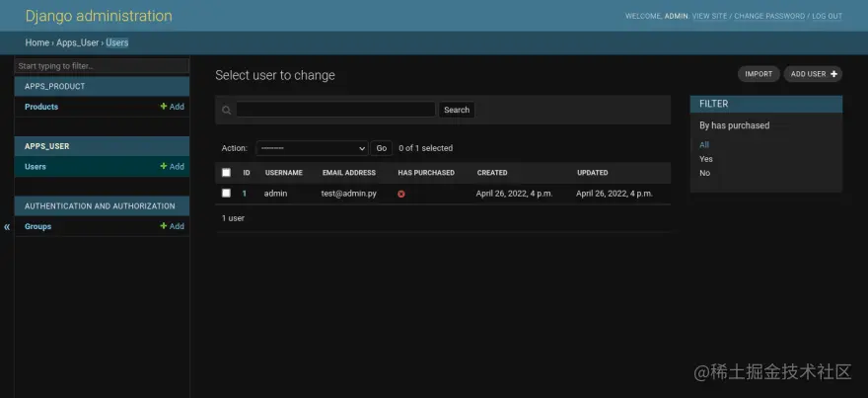Viewport: 868px width, 398px height.
Task: Click the search magnifier icon
Action: coord(227,110)
